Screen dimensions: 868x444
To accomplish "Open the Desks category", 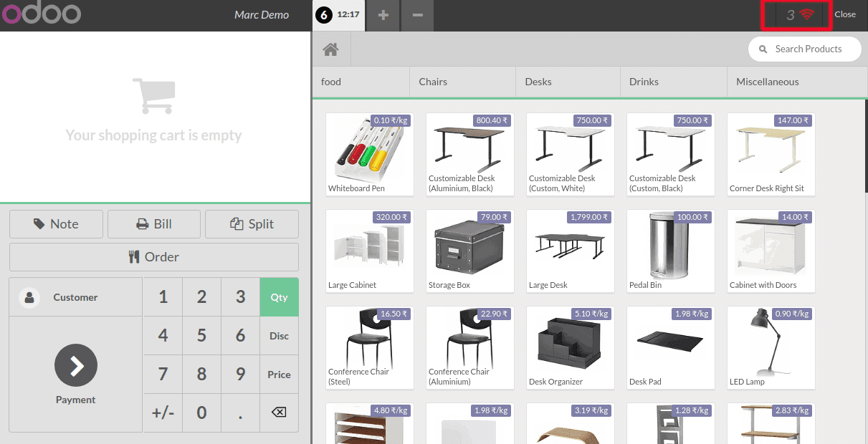I will [x=568, y=82].
